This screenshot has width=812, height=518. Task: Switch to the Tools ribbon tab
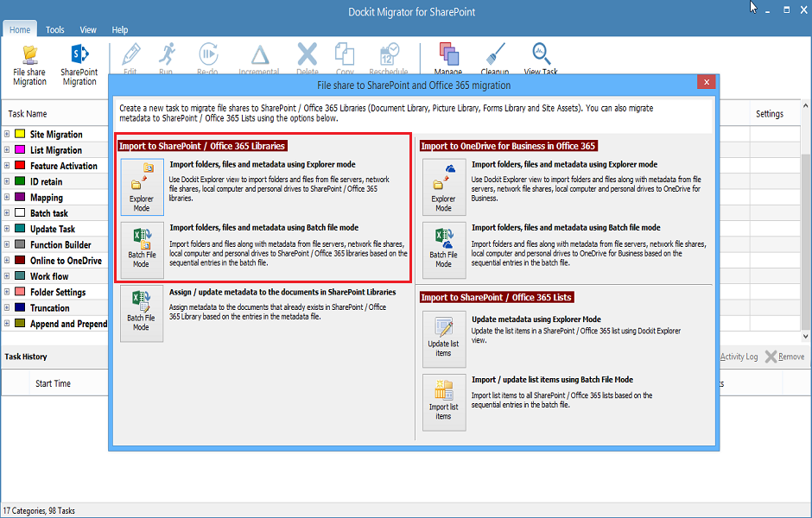point(55,29)
